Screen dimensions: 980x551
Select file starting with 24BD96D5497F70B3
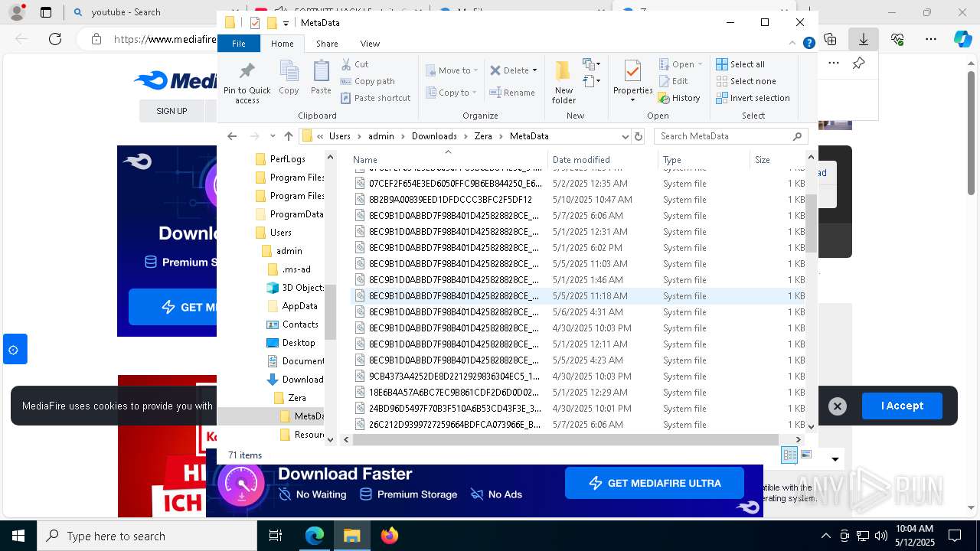coord(455,409)
